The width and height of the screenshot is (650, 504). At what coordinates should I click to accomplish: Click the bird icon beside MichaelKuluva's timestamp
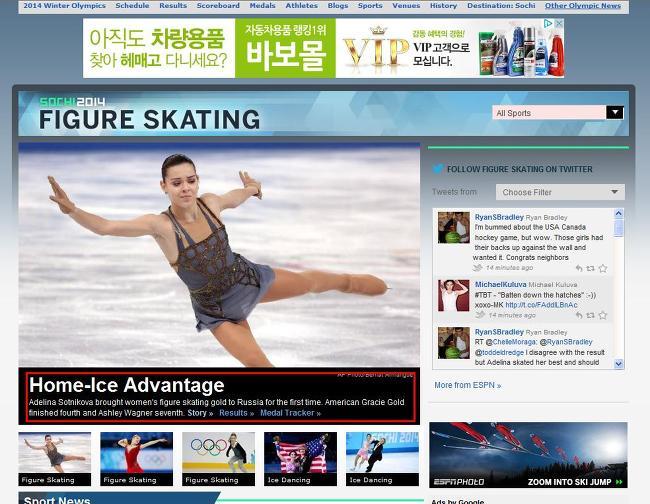click(x=480, y=315)
